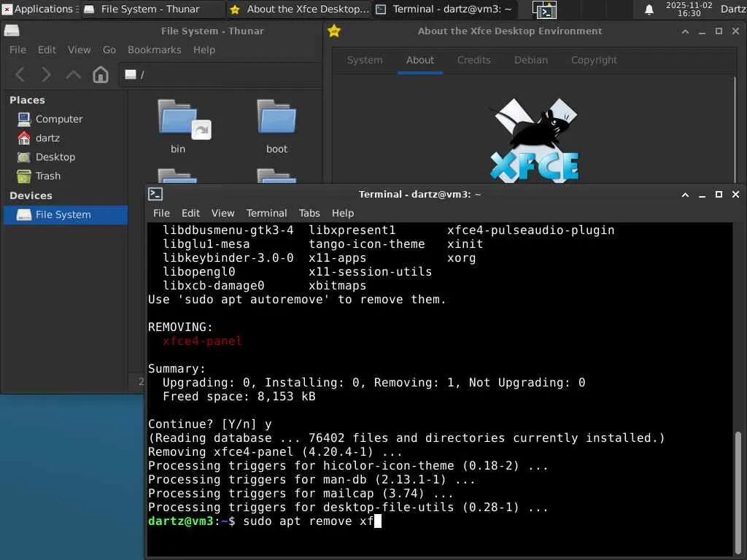Viewport: 747px width, 560px height.
Task: Select File System under Devices
Action: 66,215
